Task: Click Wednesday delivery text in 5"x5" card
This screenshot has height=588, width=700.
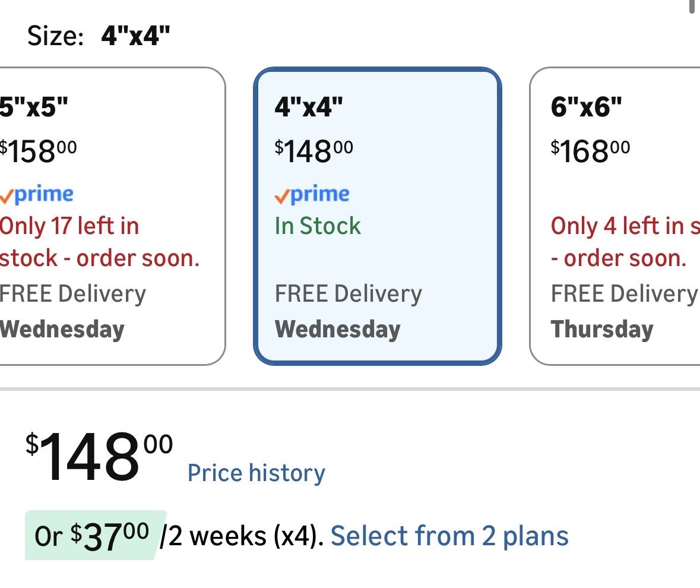Action: click(62, 330)
